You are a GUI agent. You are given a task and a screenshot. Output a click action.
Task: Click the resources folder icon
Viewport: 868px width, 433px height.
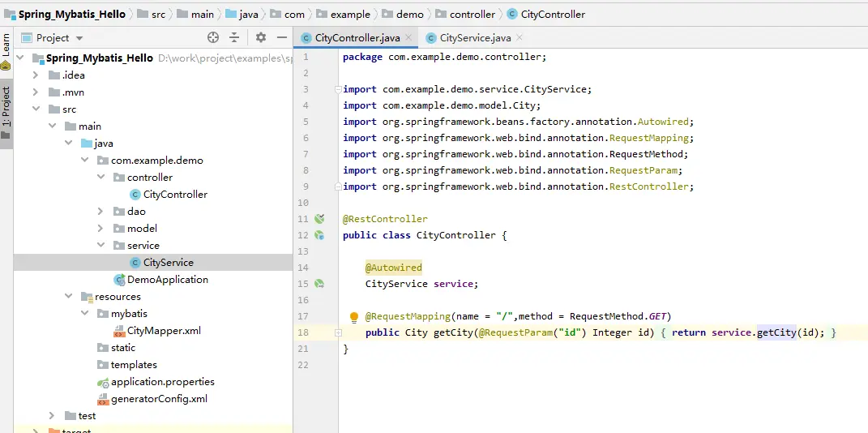(x=87, y=297)
